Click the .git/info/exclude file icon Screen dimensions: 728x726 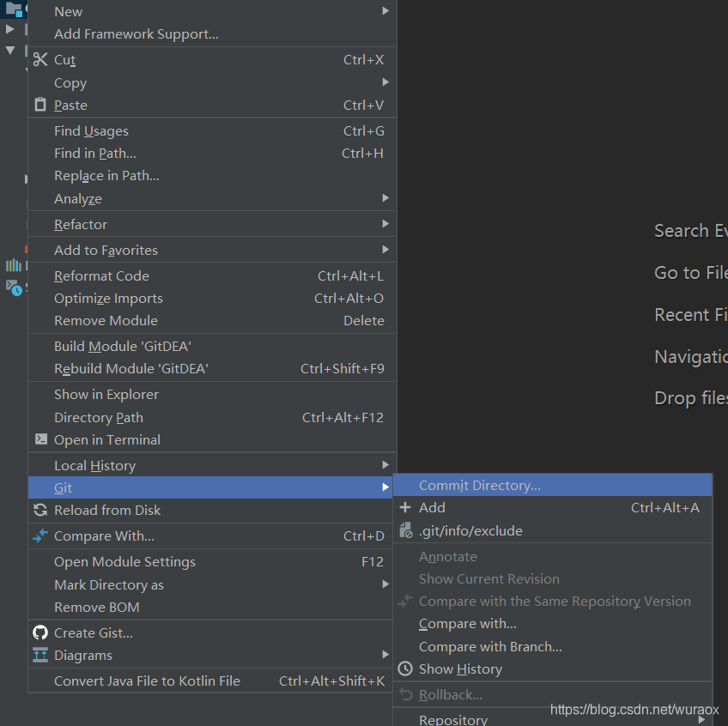tap(406, 530)
